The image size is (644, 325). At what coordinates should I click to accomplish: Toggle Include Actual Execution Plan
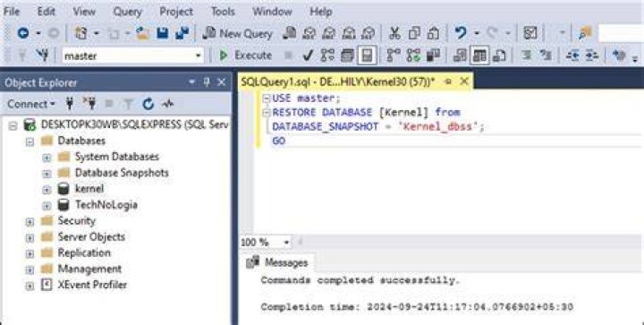click(x=394, y=55)
